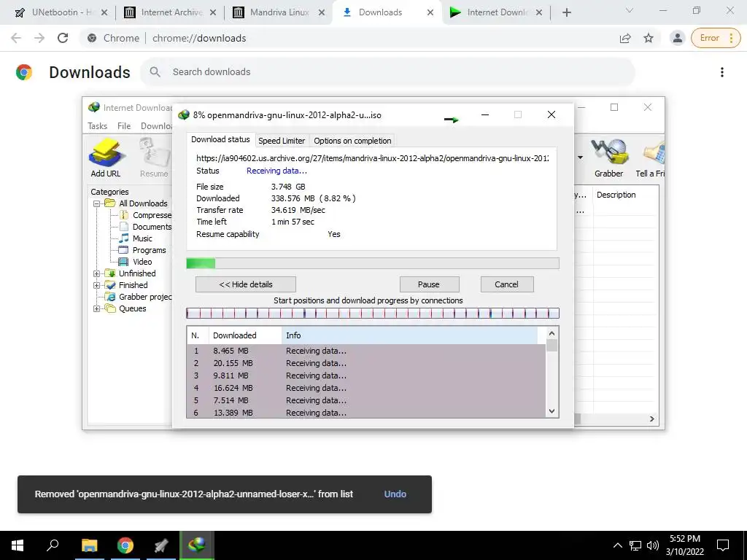
Task: Click the taskbar clock showing 5:52 PM
Action: point(684,545)
